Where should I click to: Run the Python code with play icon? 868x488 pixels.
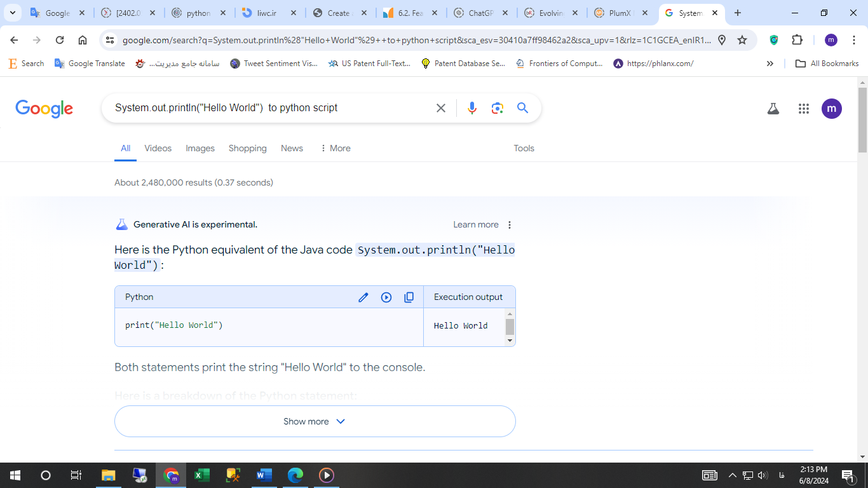[386, 297]
